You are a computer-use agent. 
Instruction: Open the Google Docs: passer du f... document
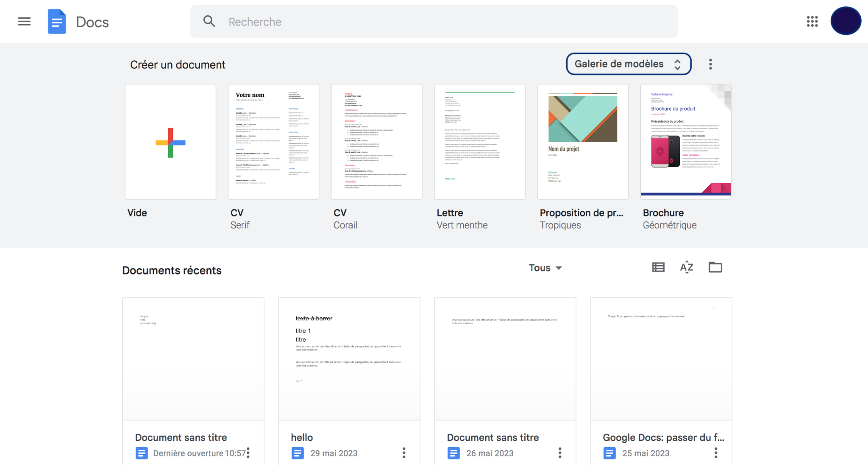point(661,359)
